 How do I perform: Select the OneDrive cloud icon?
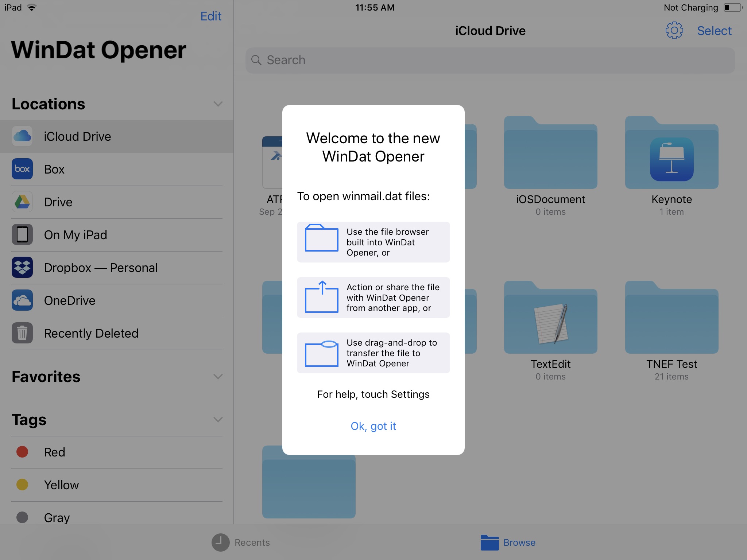pyautogui.click(x=22, y=300)
